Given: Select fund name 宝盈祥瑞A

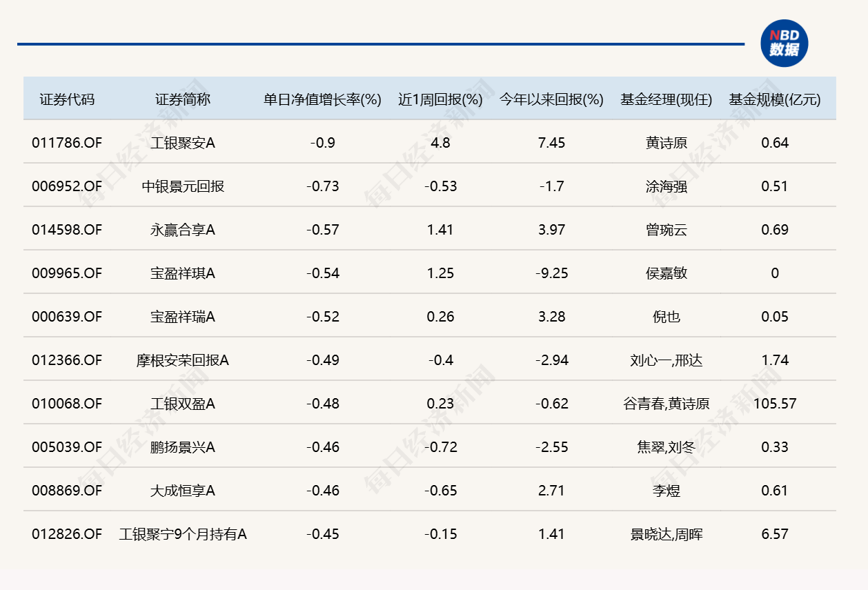Looking at the screenshot, I should click(x=183, y=317).
